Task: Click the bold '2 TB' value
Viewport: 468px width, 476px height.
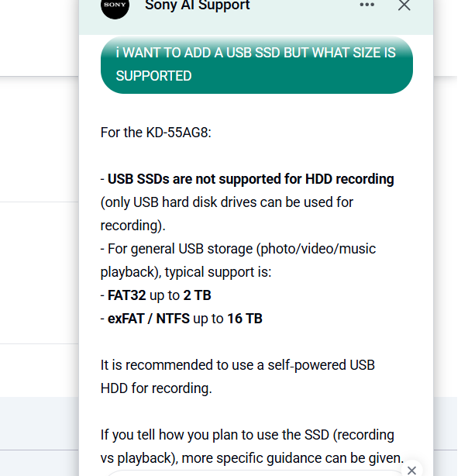Action: tap(197, 295)
